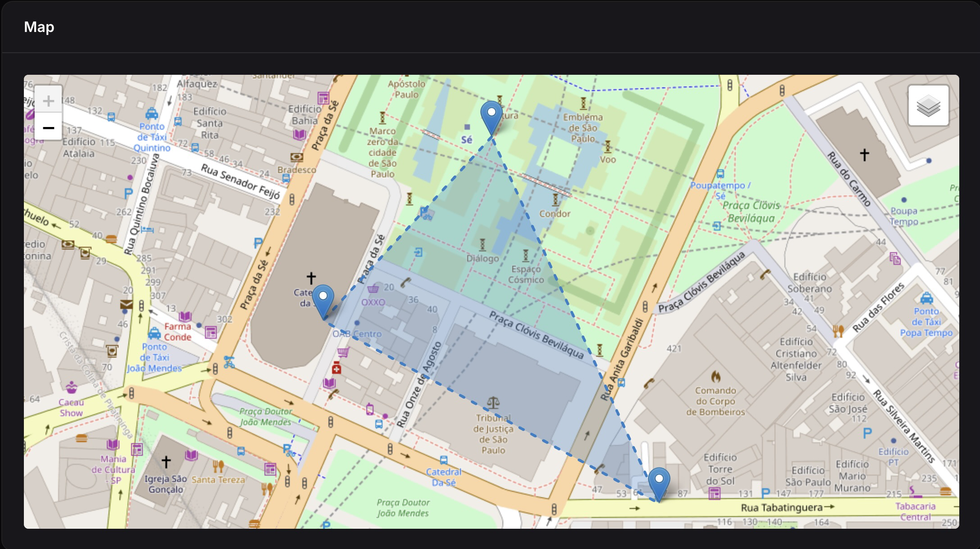Click the Map panel title

[39, 27]
